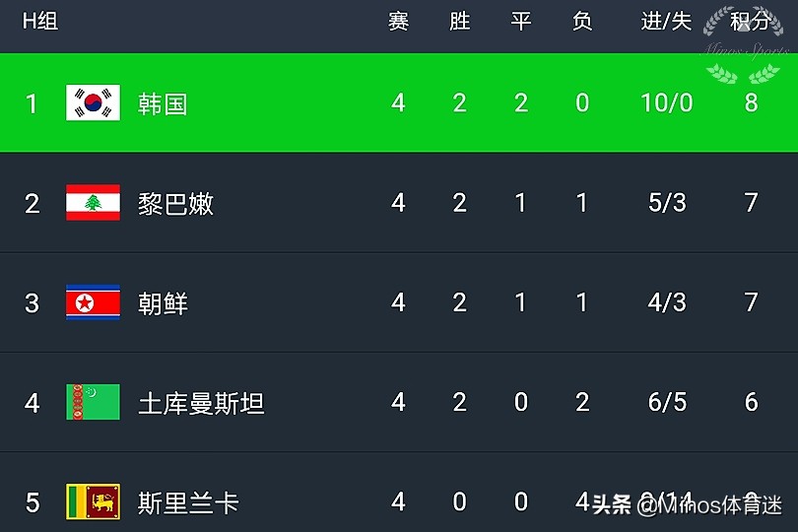Screen dimensions: 798x532
Task: Sort by the 胜 column header
Action: [459, 21]
